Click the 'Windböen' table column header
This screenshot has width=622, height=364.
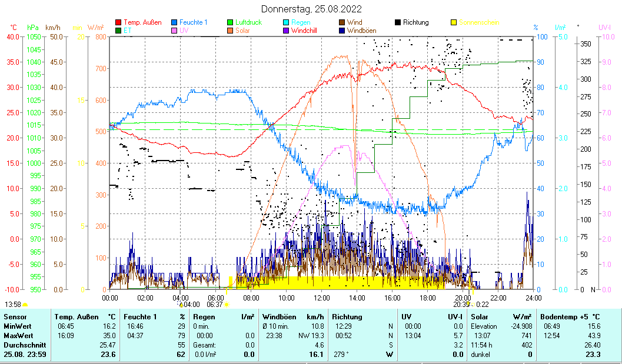tap(280, 317)
